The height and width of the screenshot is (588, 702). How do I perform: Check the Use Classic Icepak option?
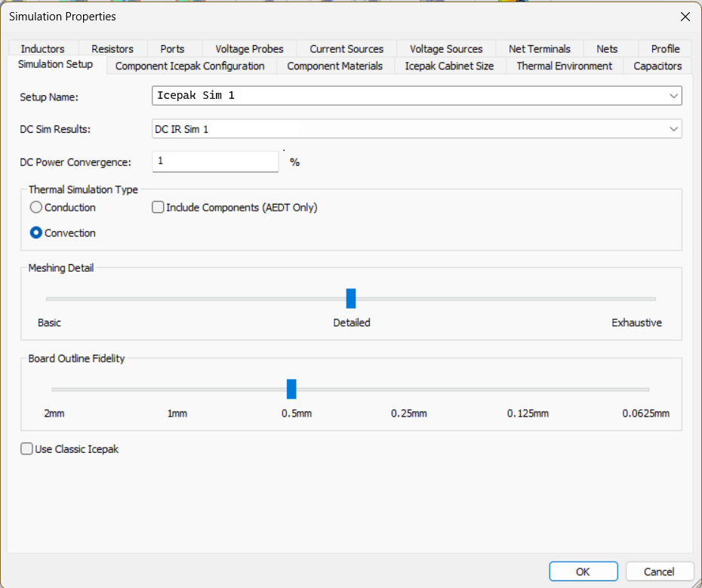pos(27,449)
